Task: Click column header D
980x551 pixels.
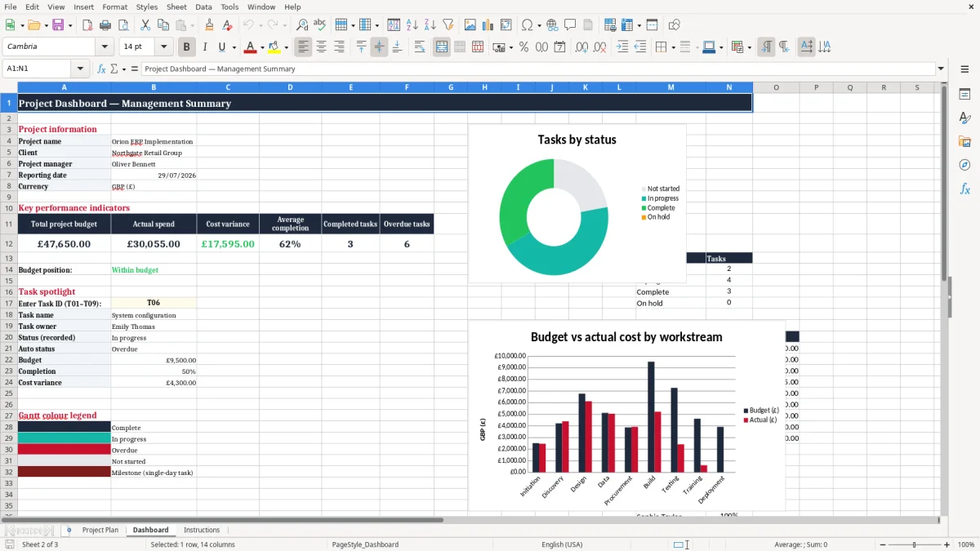Action: point(290,87)
